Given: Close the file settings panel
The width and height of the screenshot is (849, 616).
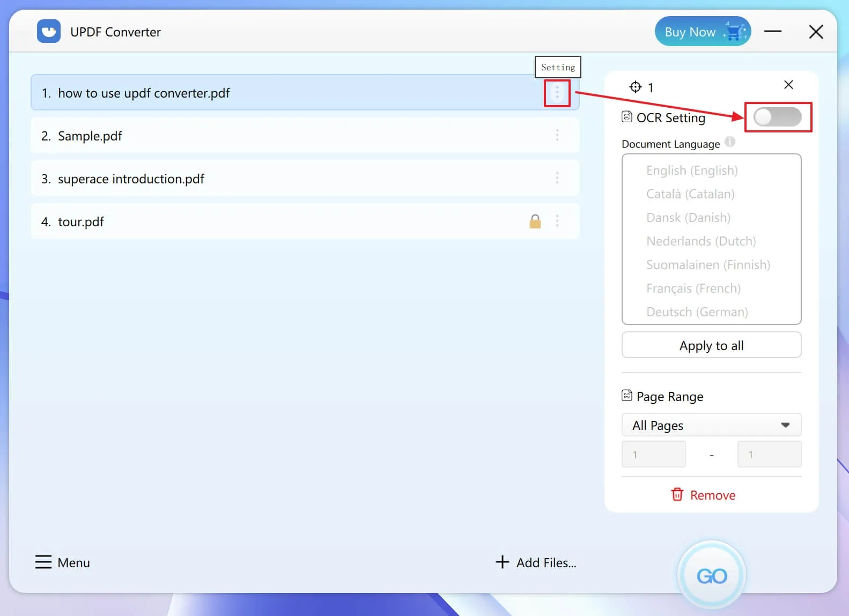Looking at the screenshot, I should point(788,85).
